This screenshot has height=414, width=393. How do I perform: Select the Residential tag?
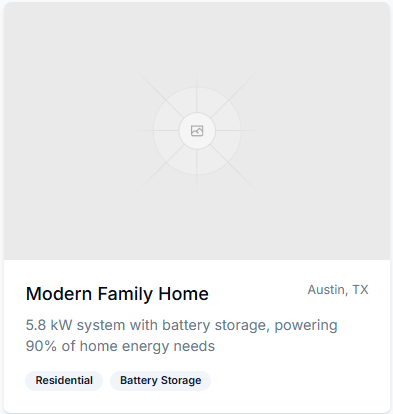64,380
